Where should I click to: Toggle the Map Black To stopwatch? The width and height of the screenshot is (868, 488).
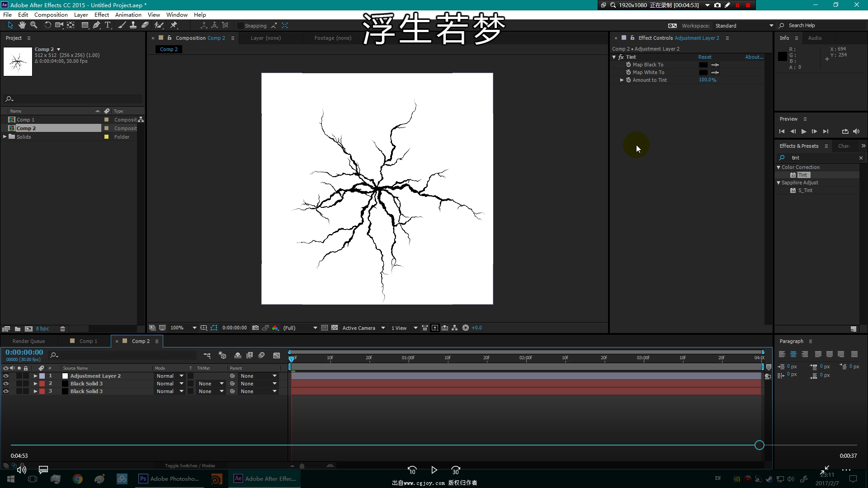[x=628, y=65]
